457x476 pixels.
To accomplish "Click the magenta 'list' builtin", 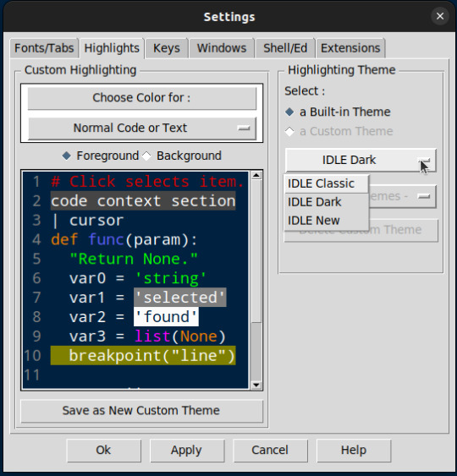I will [152, 336].
